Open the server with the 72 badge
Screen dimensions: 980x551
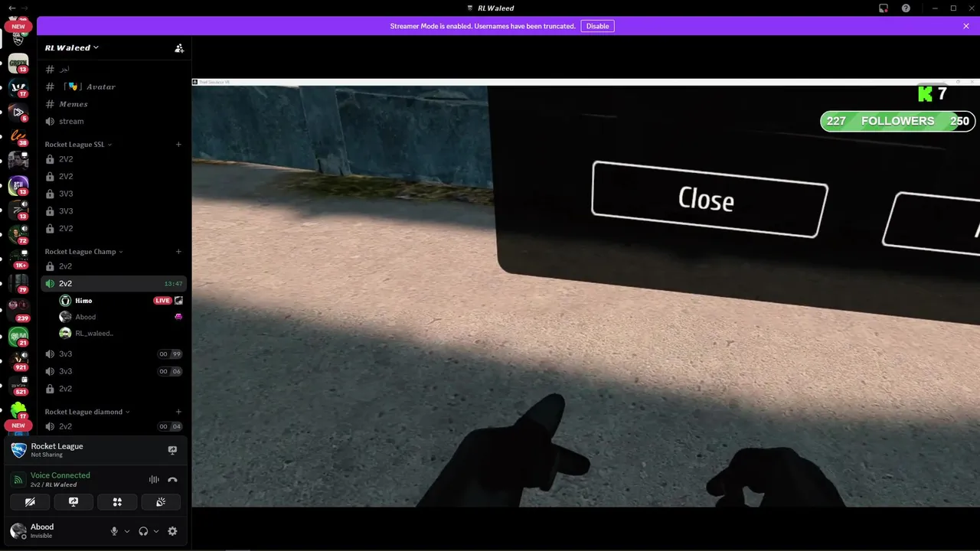pyautogui.click(x=18, y=233)
